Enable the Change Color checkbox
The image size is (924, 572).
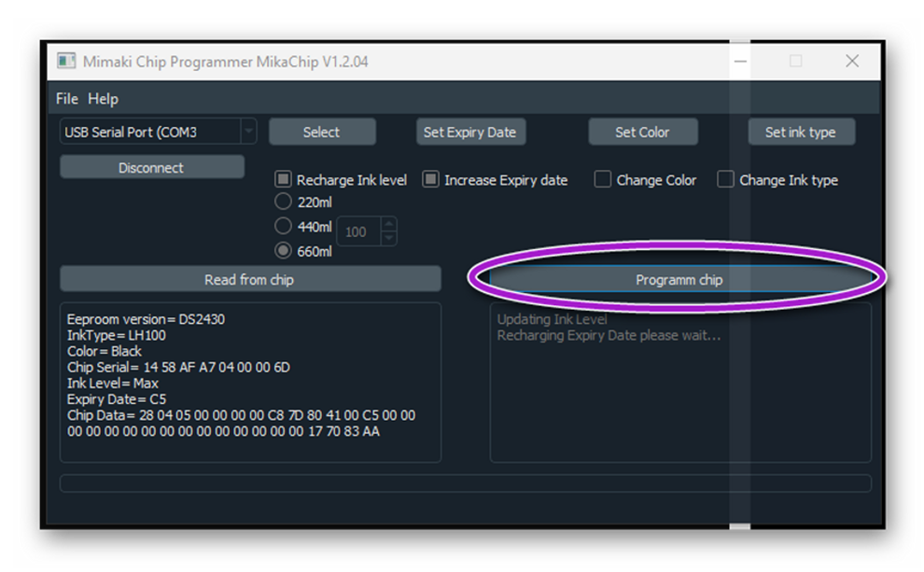[603, 179]
